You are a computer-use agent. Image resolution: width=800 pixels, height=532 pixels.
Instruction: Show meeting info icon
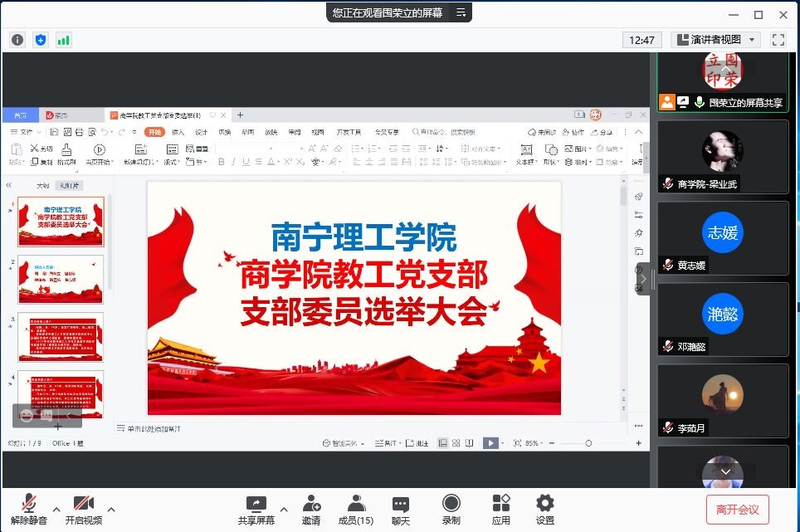click(x=17, y=40)
